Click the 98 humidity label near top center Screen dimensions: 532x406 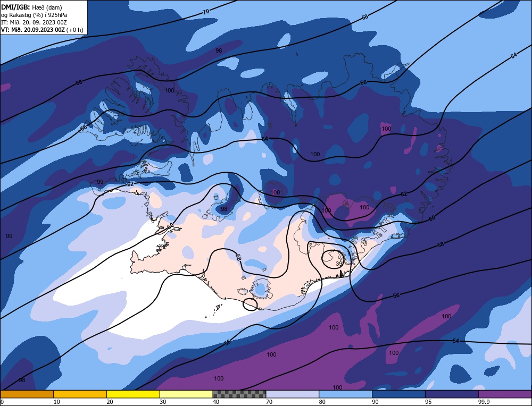219,50
